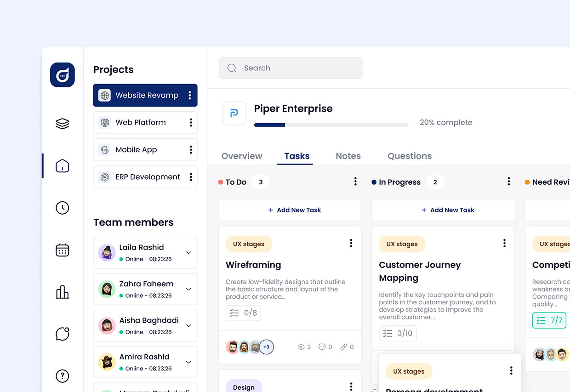Viewport: 570px width, 392px height.
Task: Select the Home icon in the left sidebar
Action: point(62,166)
